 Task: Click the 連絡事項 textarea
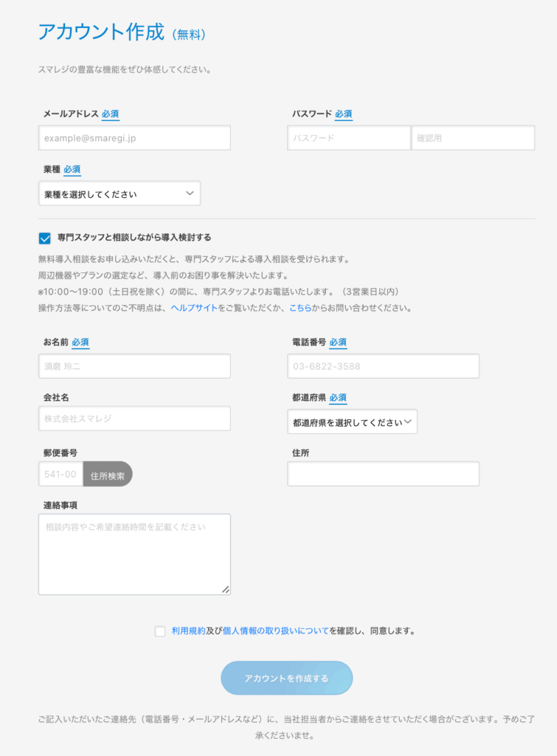point(134,554)
